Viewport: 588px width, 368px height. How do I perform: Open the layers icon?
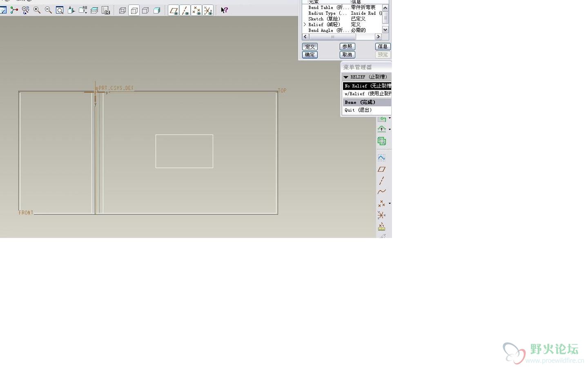coord(94,10)
